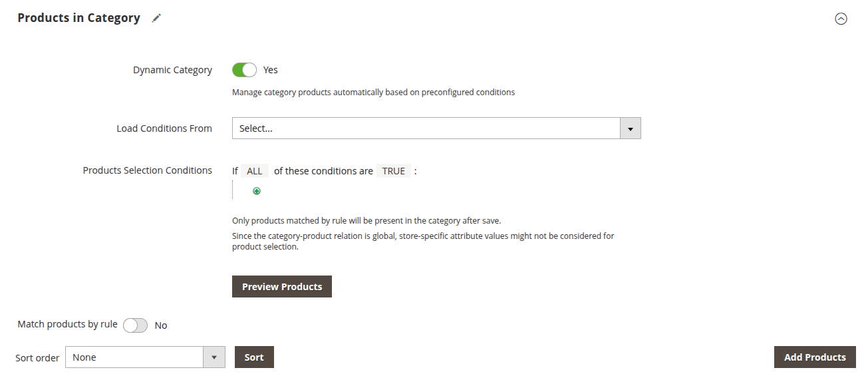Add a new condition with green plus icon
Image resolution: width=868 pixels, height=378 pixels.
pos(257,191)
